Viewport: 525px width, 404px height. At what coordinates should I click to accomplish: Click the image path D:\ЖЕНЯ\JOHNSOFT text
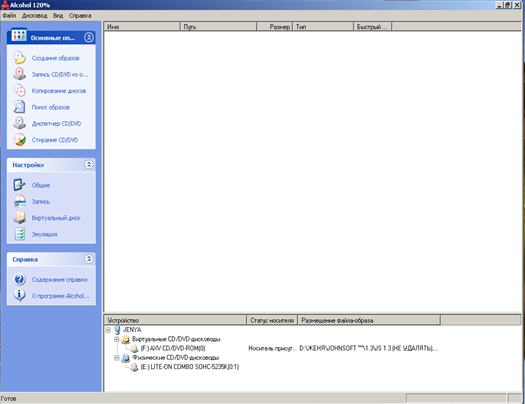(368, 348)
